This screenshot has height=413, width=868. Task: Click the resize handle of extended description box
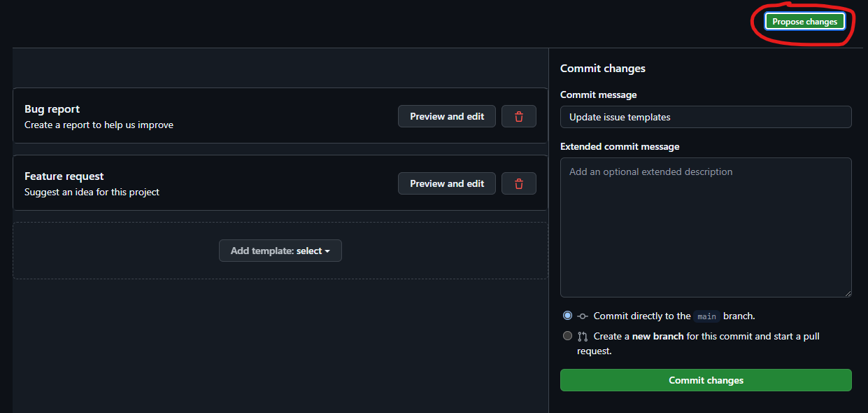click(x=848, y=293)
